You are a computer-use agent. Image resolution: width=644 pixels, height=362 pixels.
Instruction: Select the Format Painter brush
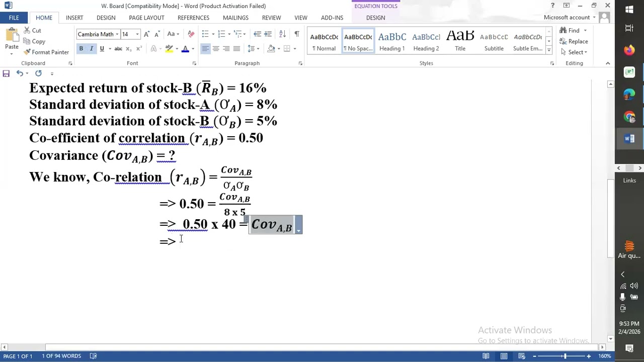pos(46,52)
